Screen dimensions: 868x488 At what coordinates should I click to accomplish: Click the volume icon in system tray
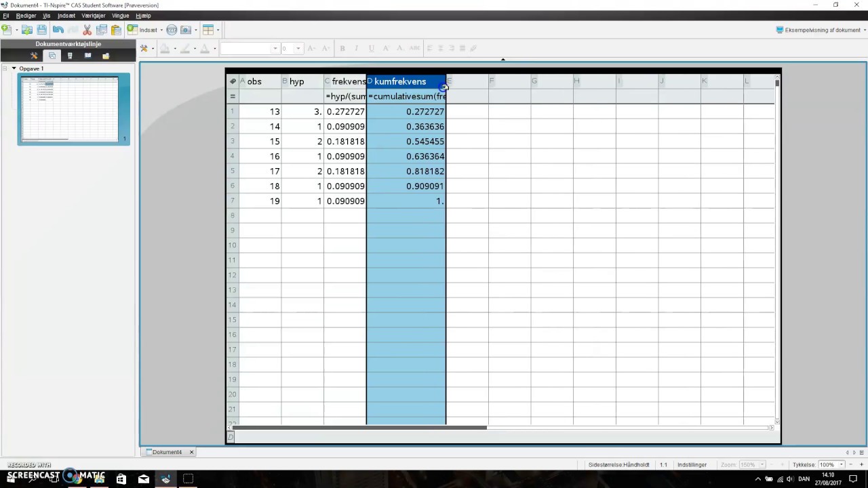pos(790,479)
